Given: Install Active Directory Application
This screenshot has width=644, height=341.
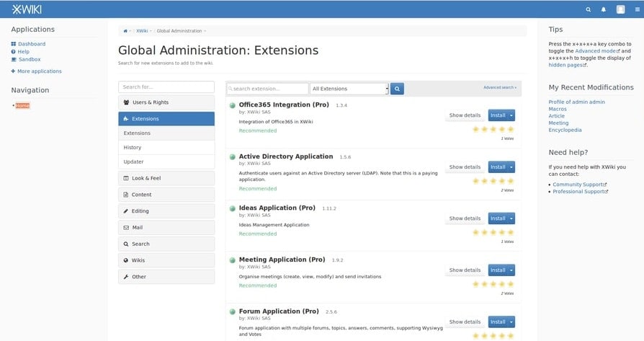Looking at the screenshot, I should point(498,167).
